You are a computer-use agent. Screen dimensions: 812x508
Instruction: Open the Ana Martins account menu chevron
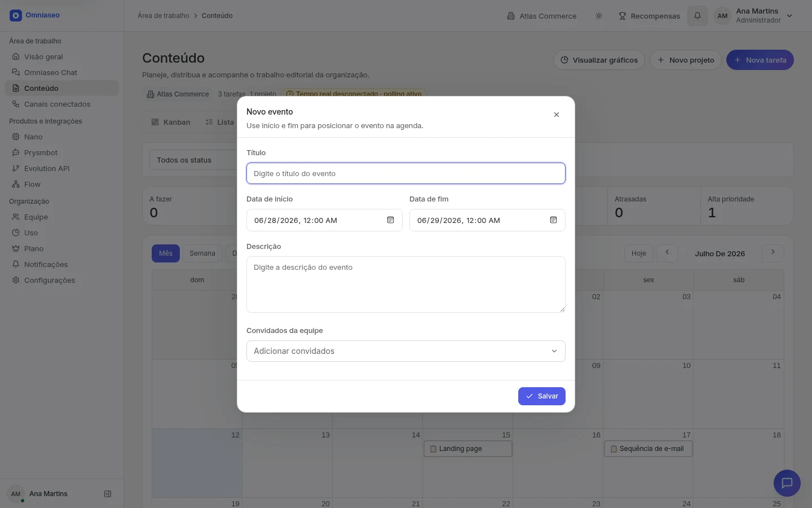[x=789, y=16]
